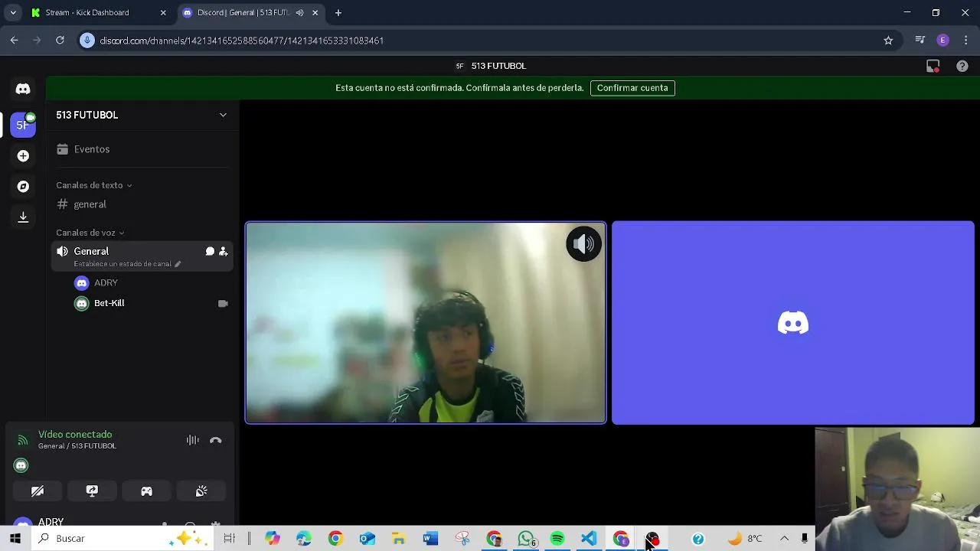
Task: Launch Copilot from the taskbar
Action: 273,539
